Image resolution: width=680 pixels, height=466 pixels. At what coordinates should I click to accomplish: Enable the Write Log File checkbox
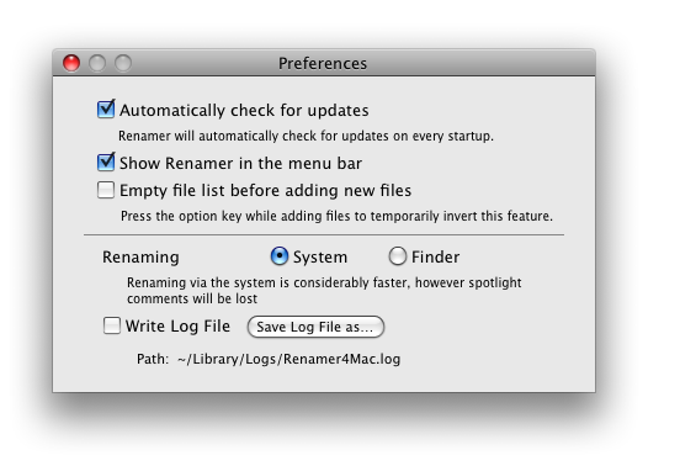click(112, 326)
